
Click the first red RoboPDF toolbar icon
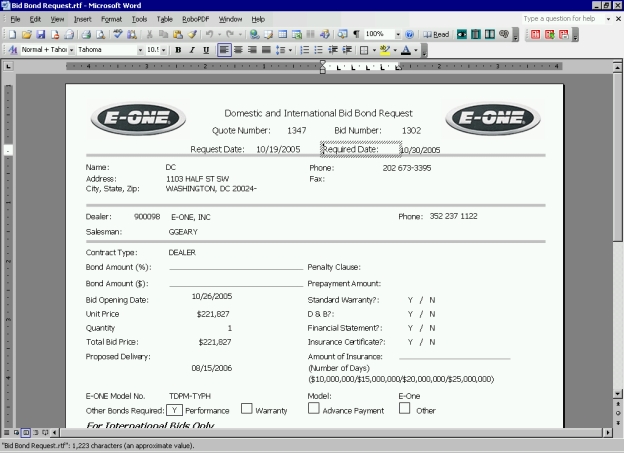535,35
